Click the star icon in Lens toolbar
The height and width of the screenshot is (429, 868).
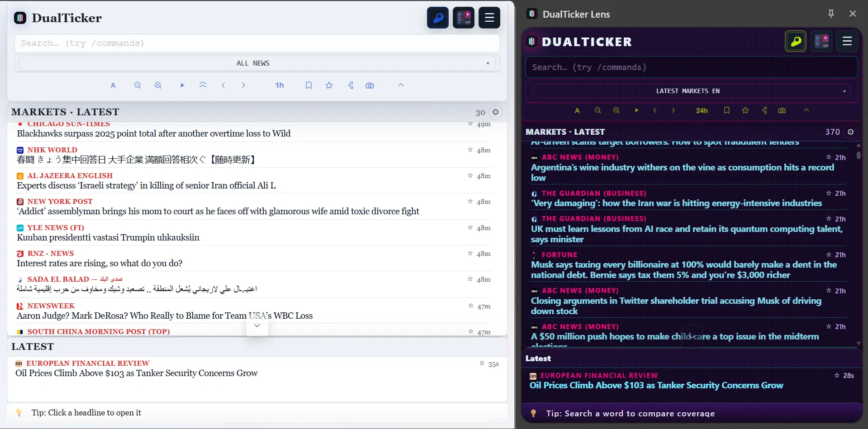pyautogui.click(x=745, y=111)
